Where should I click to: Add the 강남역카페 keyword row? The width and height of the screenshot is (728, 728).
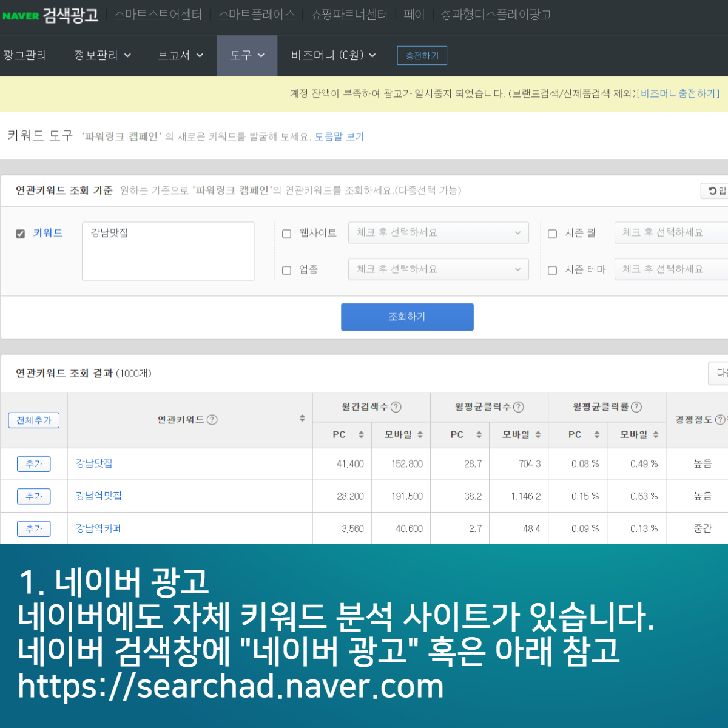click(34, 529)
